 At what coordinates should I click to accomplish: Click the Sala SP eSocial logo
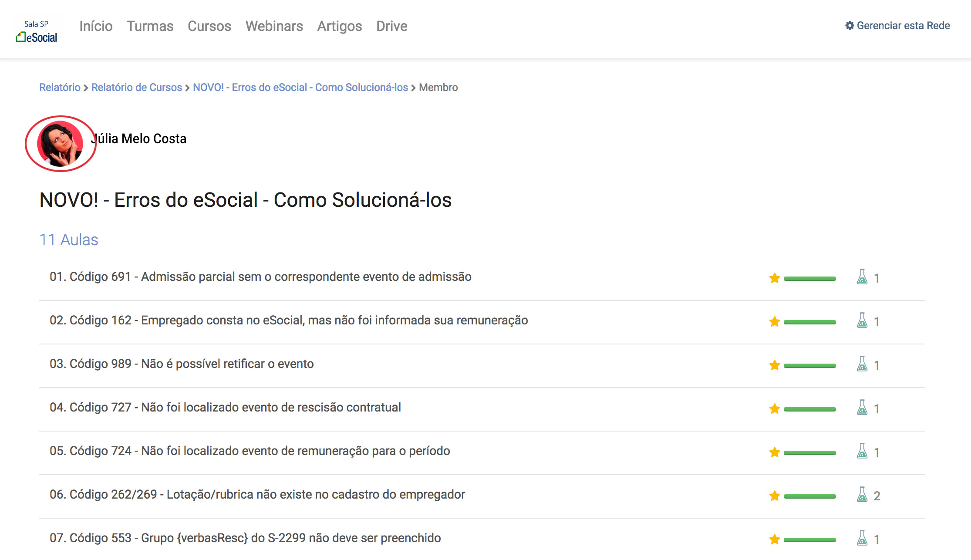click(x=37, y=31)
